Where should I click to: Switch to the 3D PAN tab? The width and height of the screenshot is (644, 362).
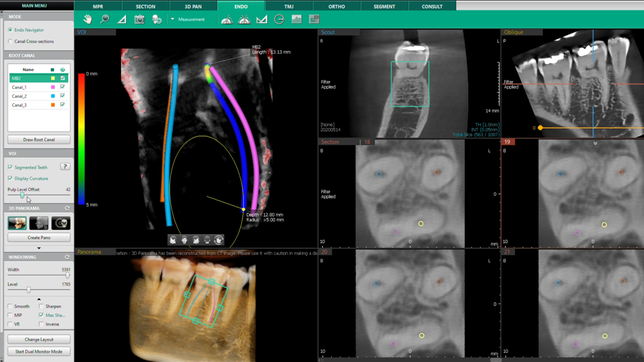(x=193, y=6)
